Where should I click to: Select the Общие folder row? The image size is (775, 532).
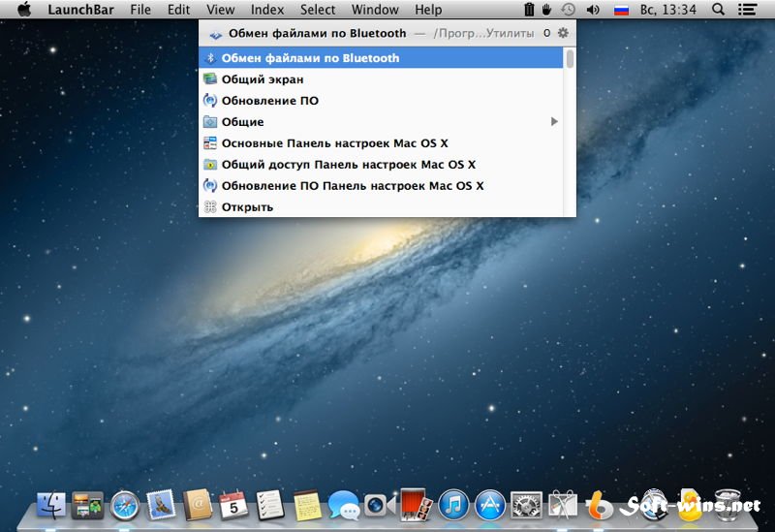coord(381,122)
